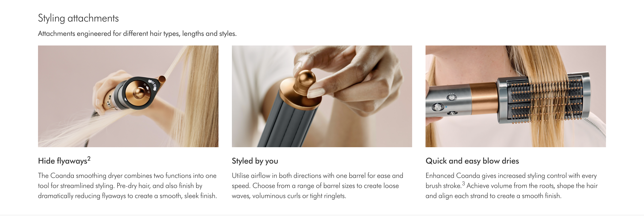
Task: Click the 'Utilise airflow in both directions' paragraph
Action: pyautogui.click(x=318, y=186)
